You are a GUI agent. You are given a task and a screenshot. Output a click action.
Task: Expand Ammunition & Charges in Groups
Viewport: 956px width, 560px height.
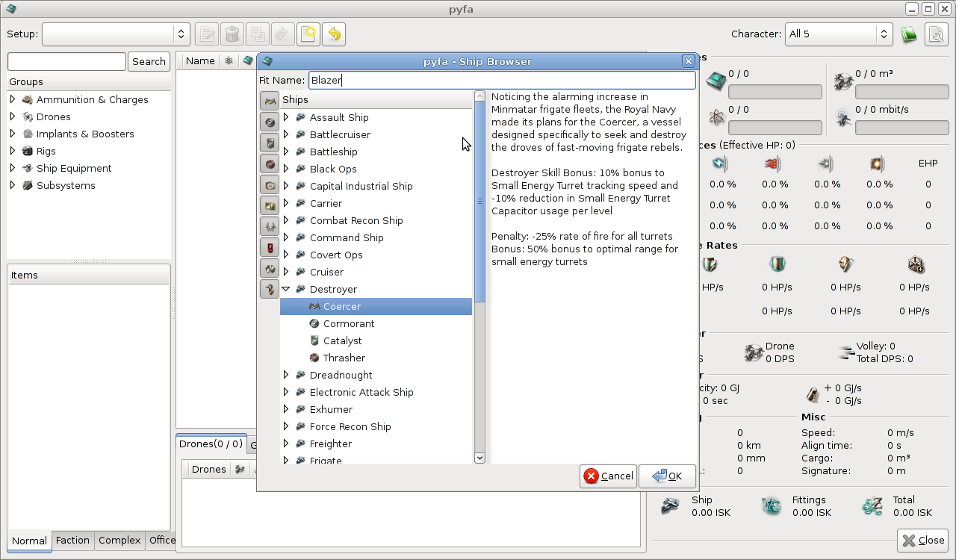click(x=13, y=99)
